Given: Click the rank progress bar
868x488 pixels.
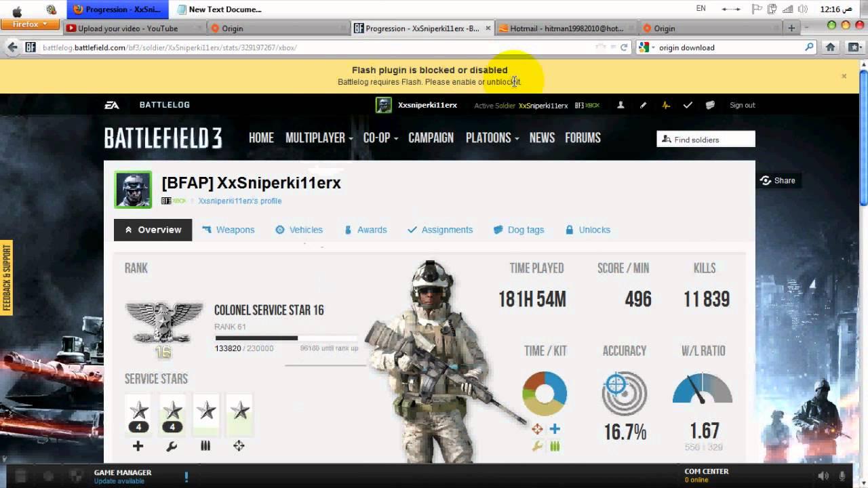Looking at the screenshot, I should (x=286, y=338).
